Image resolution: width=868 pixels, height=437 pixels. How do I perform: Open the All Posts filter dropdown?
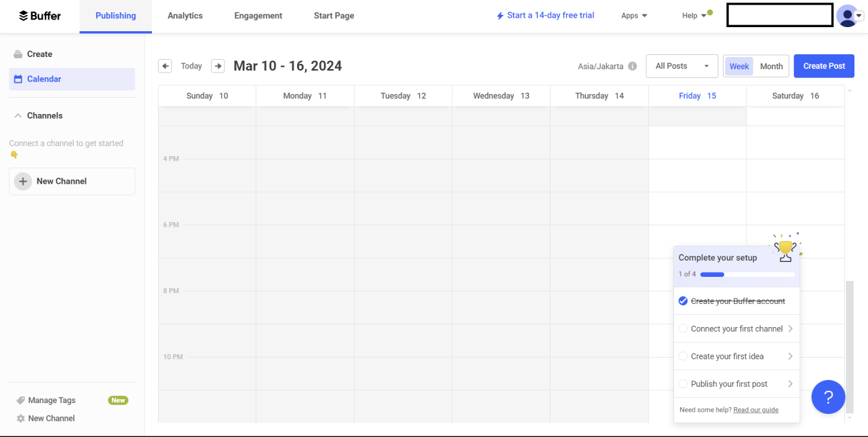[x=682, y=66]
